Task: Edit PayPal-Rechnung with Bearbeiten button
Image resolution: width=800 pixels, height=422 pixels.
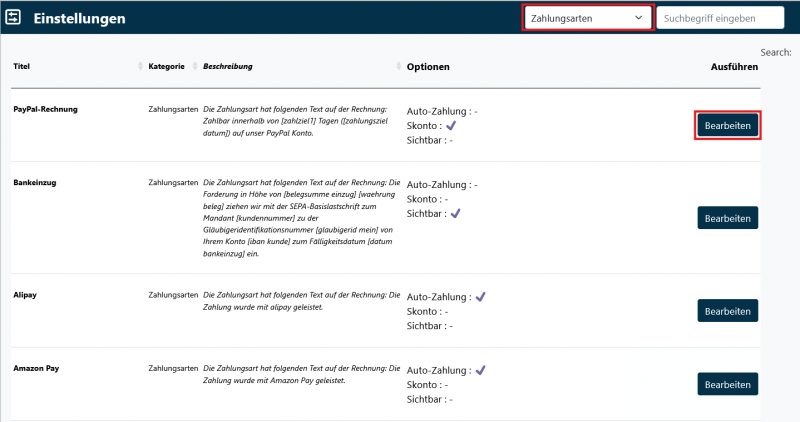Action: click(727, 126)
